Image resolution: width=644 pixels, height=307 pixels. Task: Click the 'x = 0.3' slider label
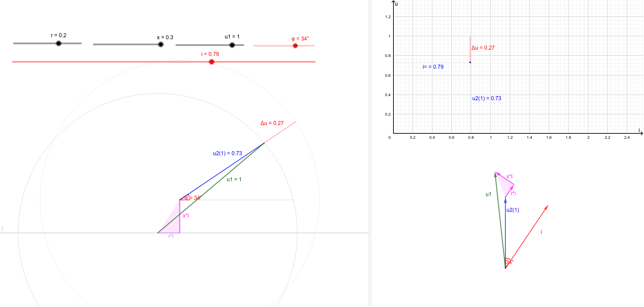pos(165,37)
